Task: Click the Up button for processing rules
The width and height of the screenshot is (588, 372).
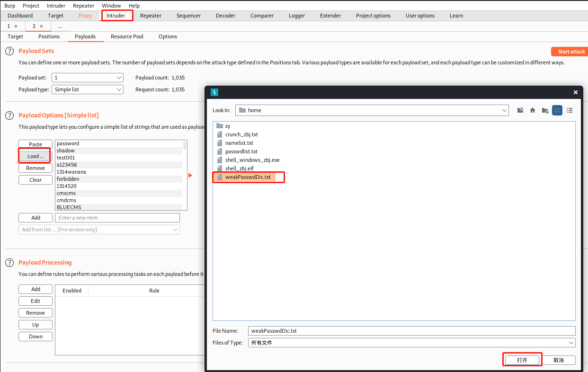Action: [x=36, y=325]
